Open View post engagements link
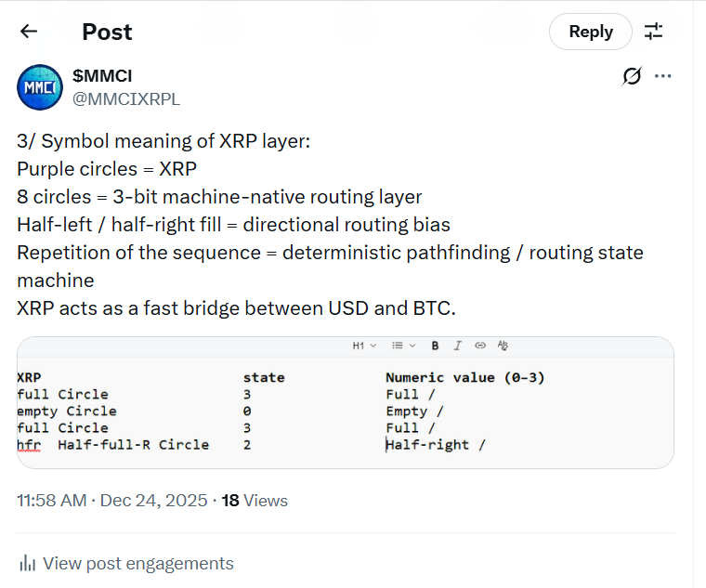This screenshot has height=588, width=706. click(138, 563)
